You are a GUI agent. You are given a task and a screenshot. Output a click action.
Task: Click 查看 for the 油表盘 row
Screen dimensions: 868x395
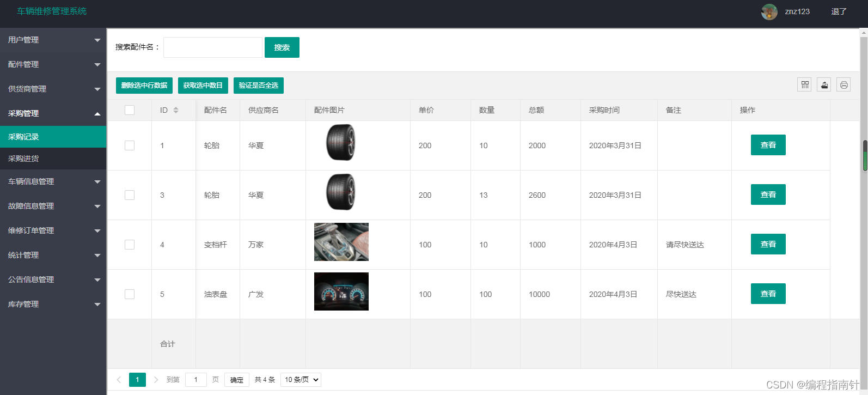768,294
